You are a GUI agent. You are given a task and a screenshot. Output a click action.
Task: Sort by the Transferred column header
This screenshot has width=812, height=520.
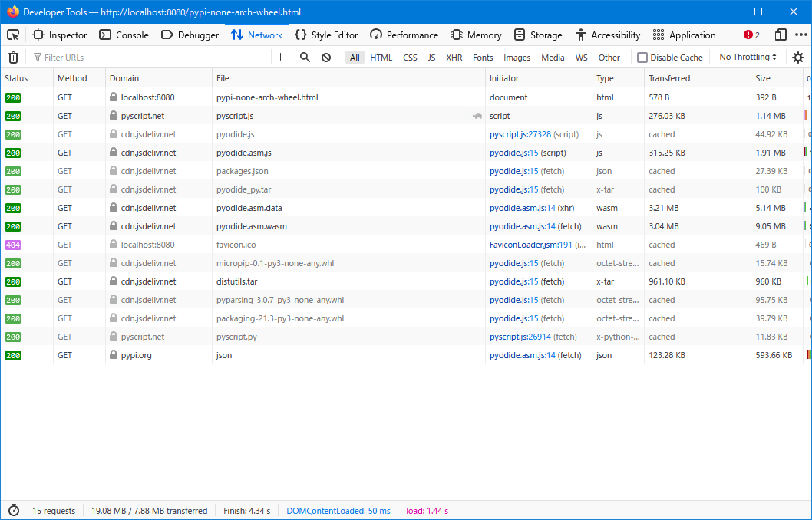coord(698,78)
